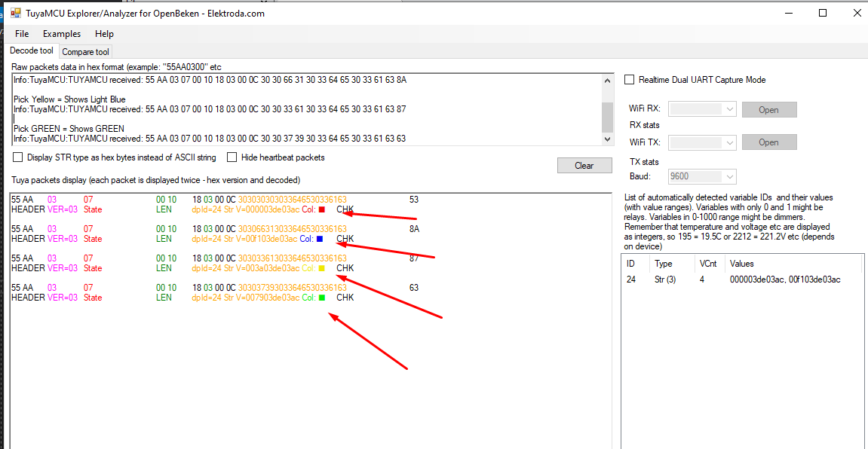Click the 'Str (3)' type cell

click(665, 279)
